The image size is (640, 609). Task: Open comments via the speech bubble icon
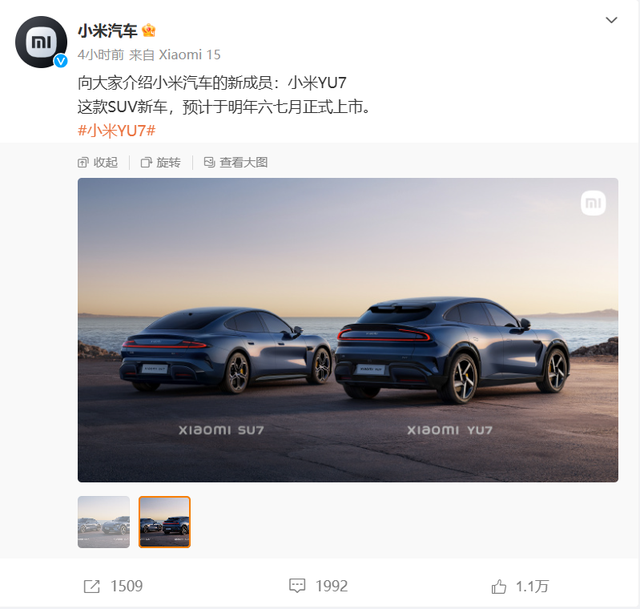[x=297, y=586]
